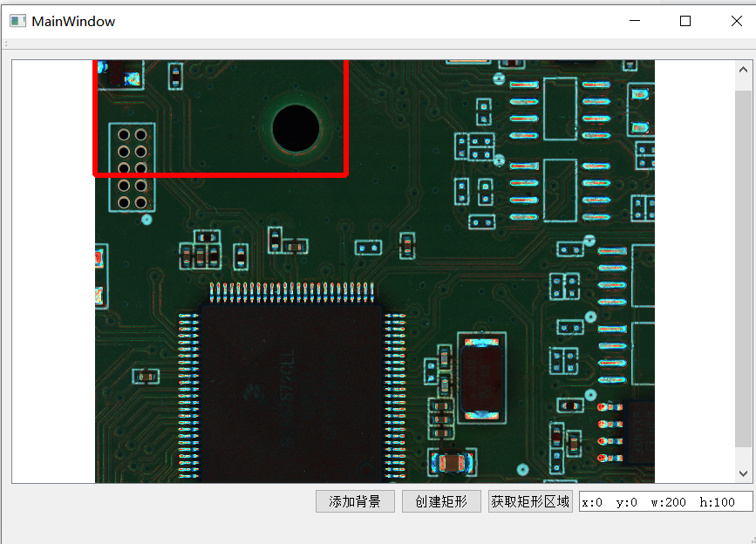The height and width of the screenshot is (544, 756).
Task: Click the minimize button
Action: (635, 20)
